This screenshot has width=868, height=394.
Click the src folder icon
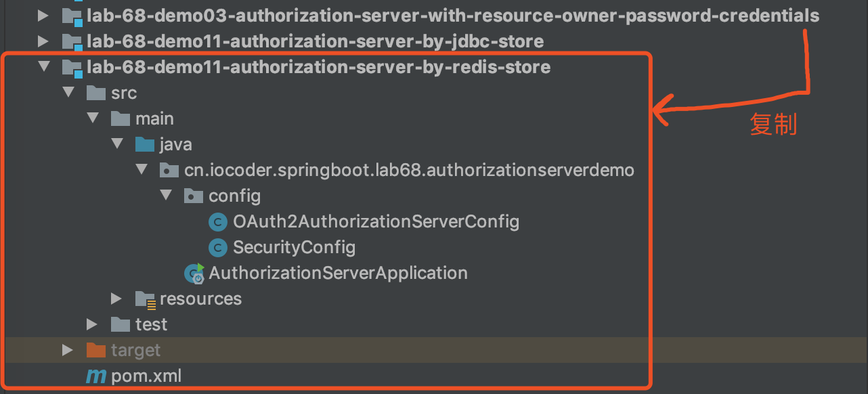(x=96, y=93)
